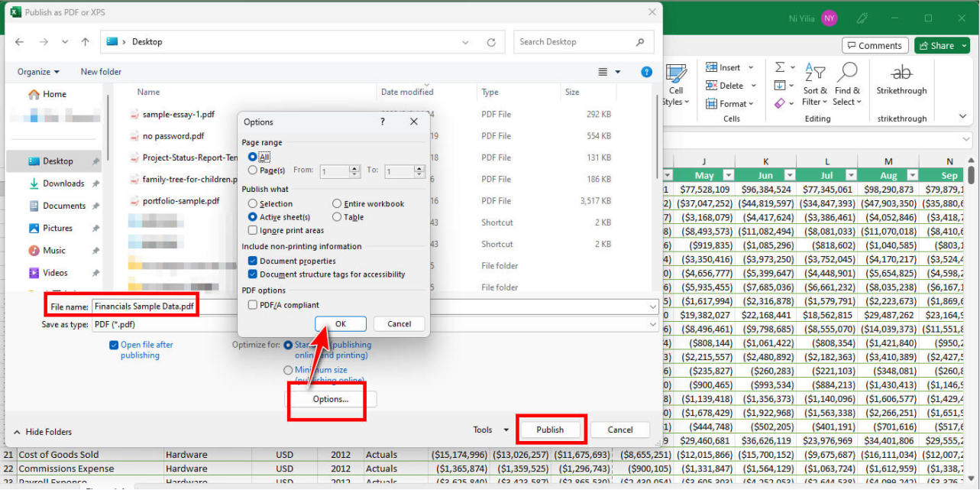This screenshot has height=490, width=980.
Task: Toggle Ignore print areas checkbox
Action: pyautogui.click(x=253, y=230)
